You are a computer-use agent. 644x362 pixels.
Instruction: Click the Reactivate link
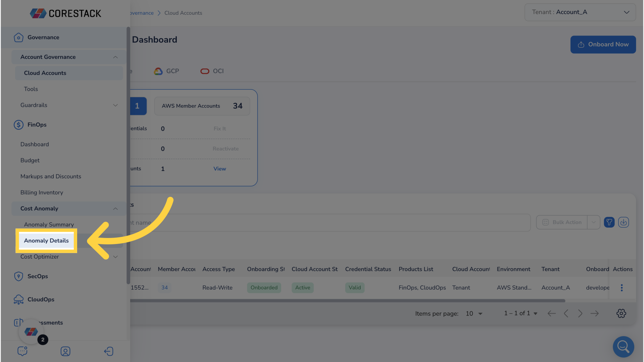pyautogui.click(x=226, y=149)
